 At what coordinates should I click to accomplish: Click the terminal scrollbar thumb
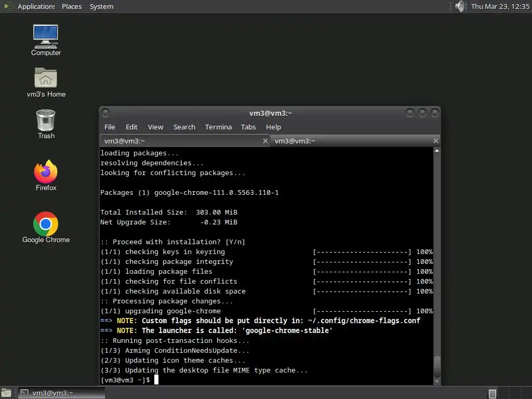click(x=437, y=366)
